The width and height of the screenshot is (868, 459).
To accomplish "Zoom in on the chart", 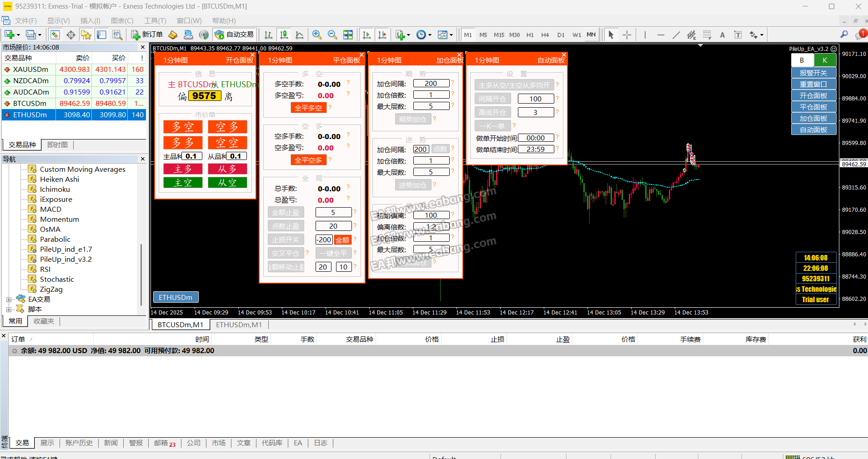I will (x=317, y=35).
